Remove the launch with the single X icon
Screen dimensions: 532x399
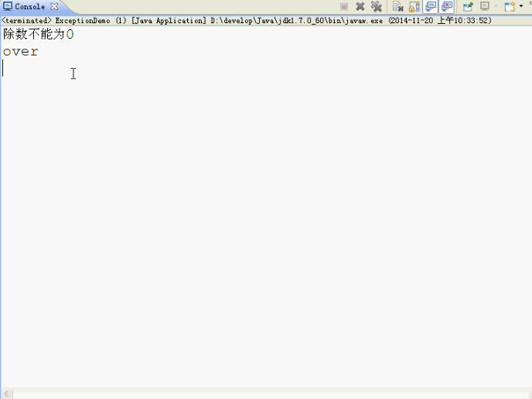click(360, 6)
